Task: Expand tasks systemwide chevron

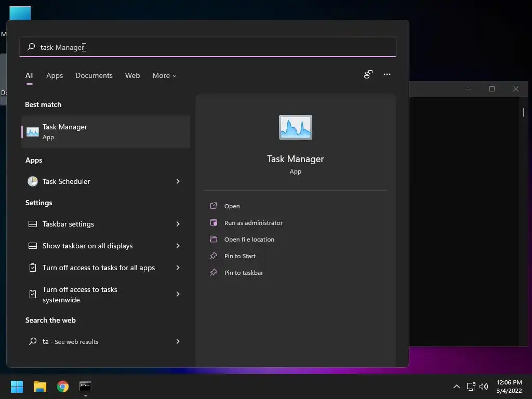Action: click(x=178, y=294)
